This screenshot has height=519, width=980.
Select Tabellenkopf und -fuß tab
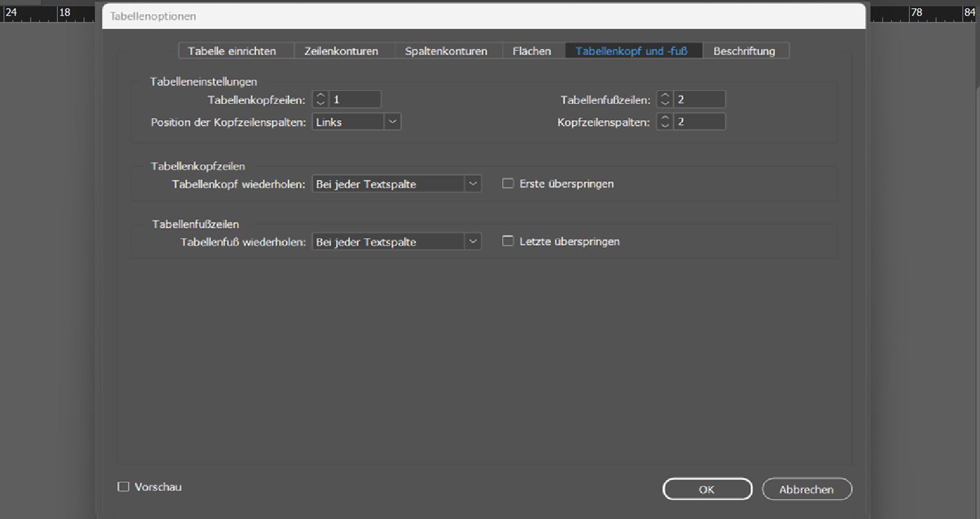point(631,51)
